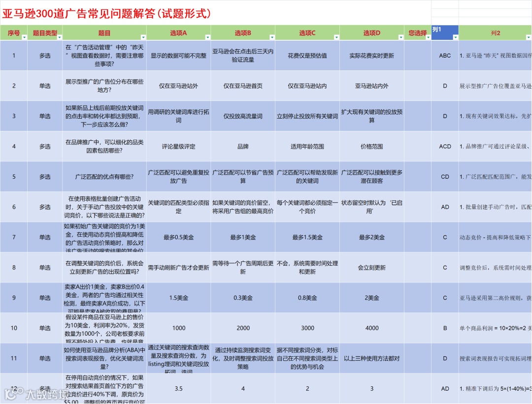Click cell 4000 in row 10
Screen dimensions: 532x404
point(371,328)
